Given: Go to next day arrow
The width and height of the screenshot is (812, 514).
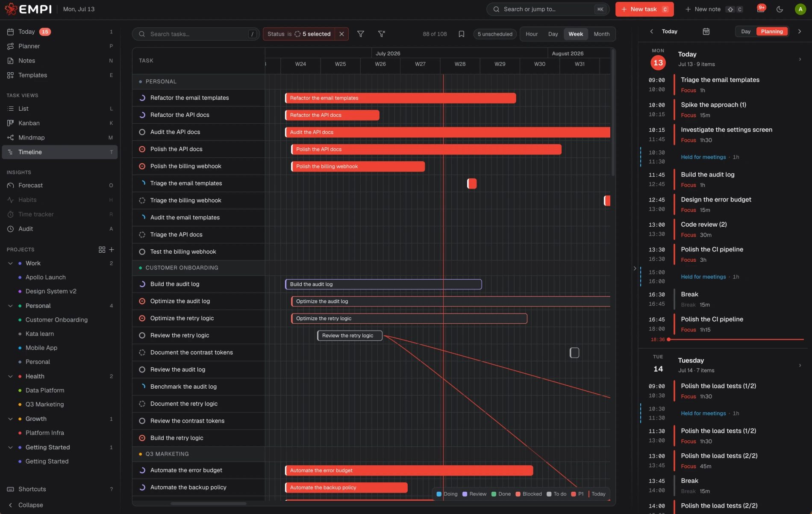Looking at the screenshot, I should click(800, 31).
